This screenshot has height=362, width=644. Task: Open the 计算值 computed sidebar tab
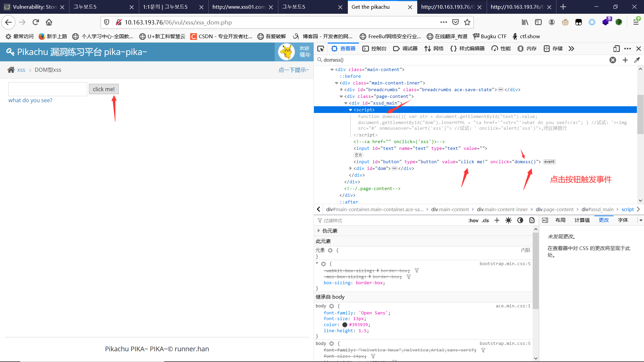coord(582,220)
